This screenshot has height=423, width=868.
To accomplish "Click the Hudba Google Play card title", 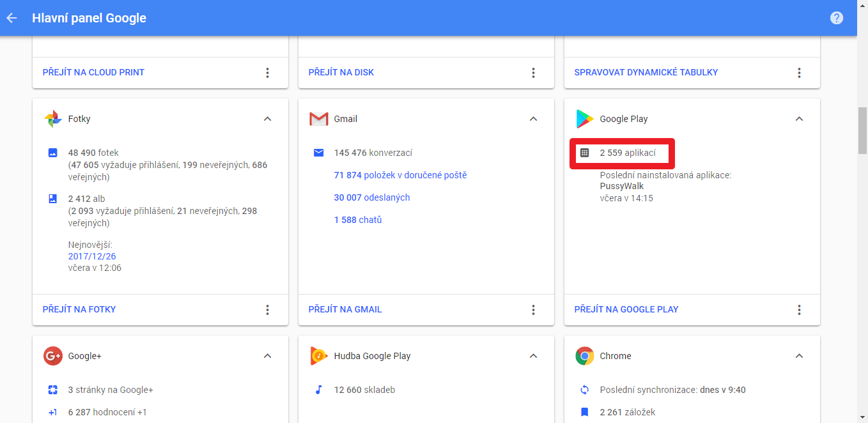I will [373, 356].
